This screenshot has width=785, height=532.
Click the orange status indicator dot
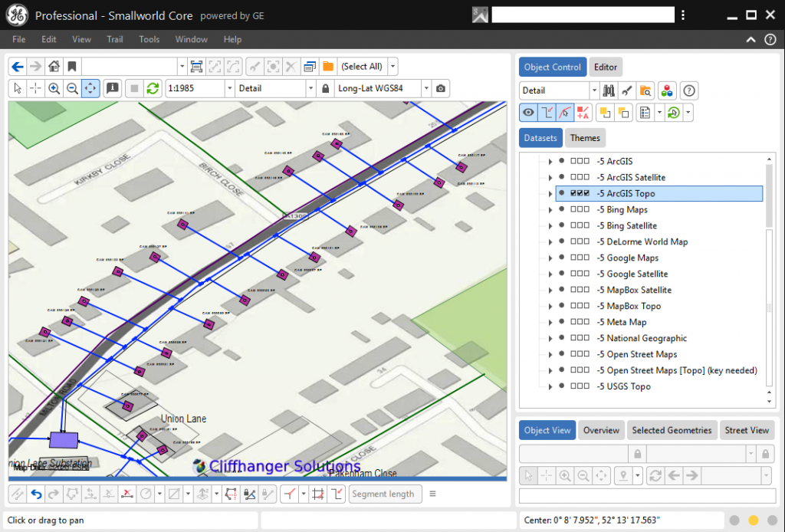click(x=753, y=521)
